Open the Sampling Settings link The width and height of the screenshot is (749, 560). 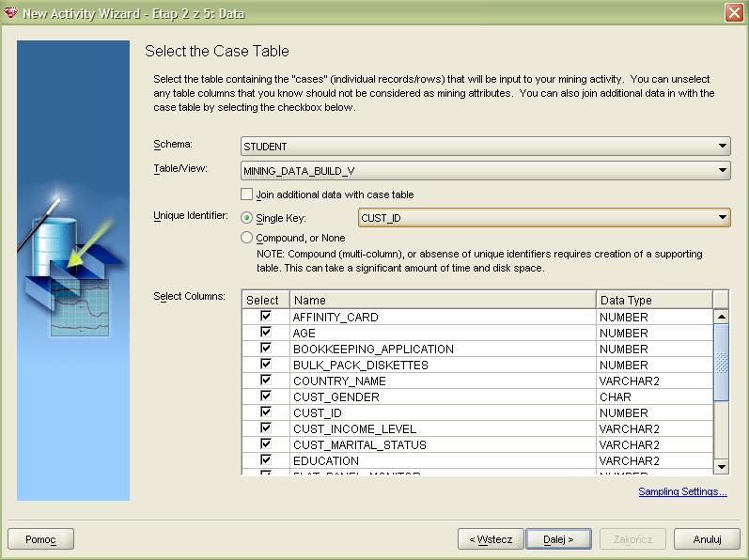[682, 491]
